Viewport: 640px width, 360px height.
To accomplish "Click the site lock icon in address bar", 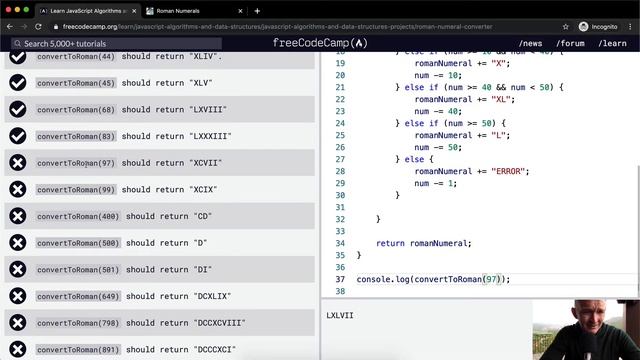I will 56,27.
